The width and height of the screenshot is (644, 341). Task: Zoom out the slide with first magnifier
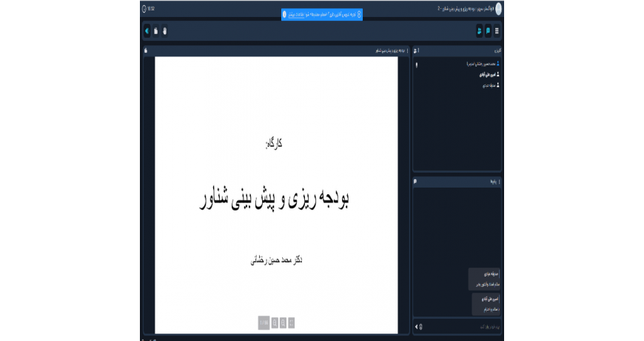coord(275,323)
